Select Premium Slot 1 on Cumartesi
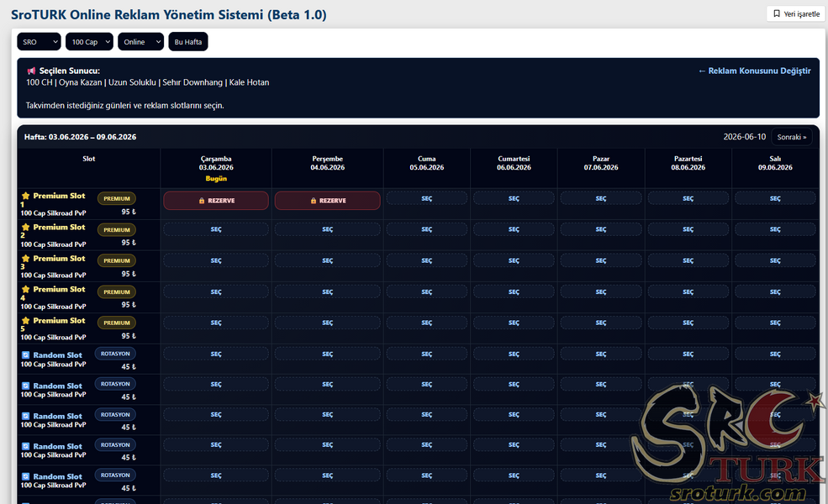 [514, 198]
